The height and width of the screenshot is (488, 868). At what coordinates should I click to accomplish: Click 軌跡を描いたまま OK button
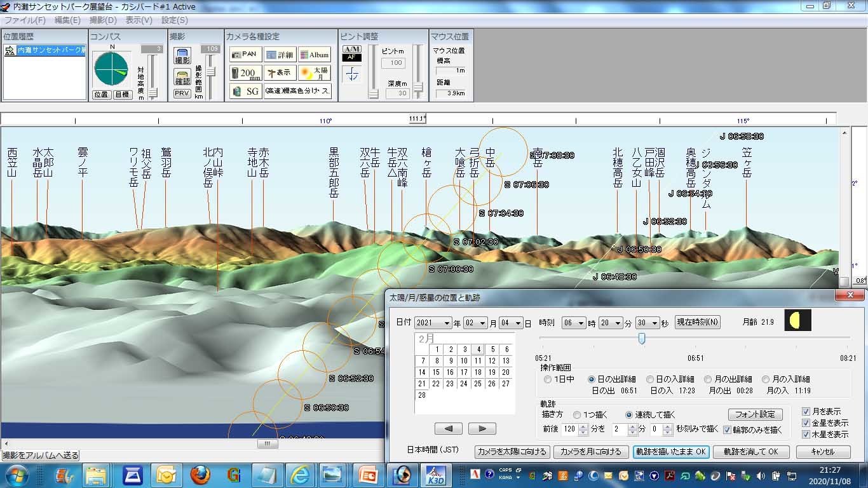pyautogui.click(x=671, y=452)
